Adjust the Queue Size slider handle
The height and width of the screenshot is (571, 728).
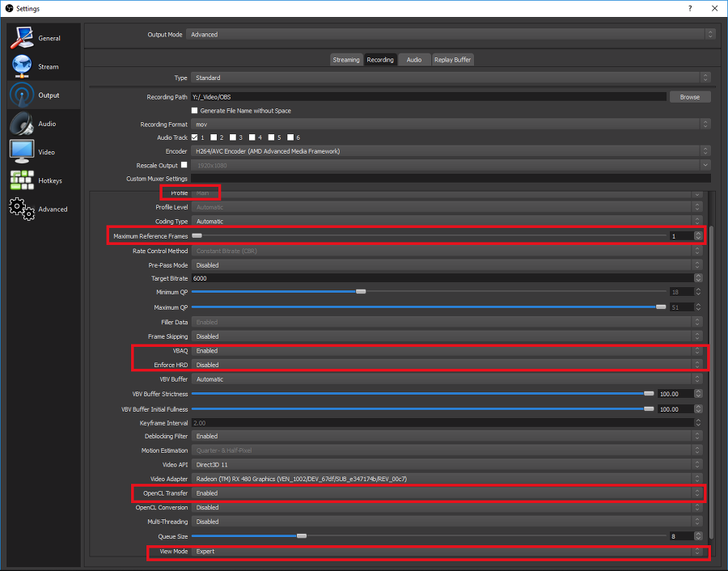[302, 535]
